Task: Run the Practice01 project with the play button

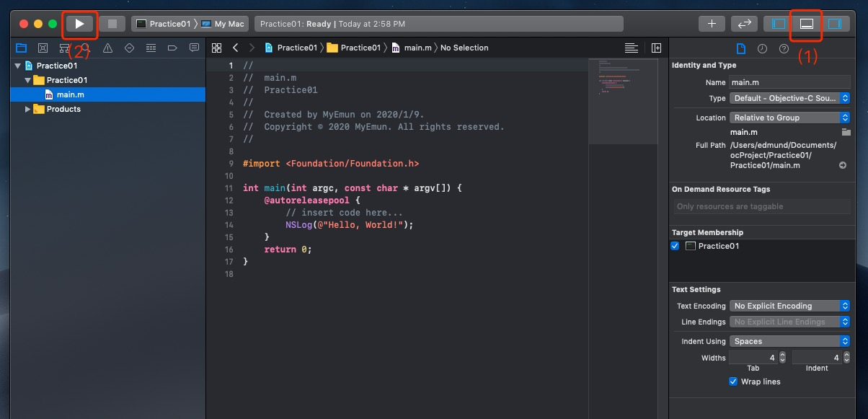Action: pos(80,24)
